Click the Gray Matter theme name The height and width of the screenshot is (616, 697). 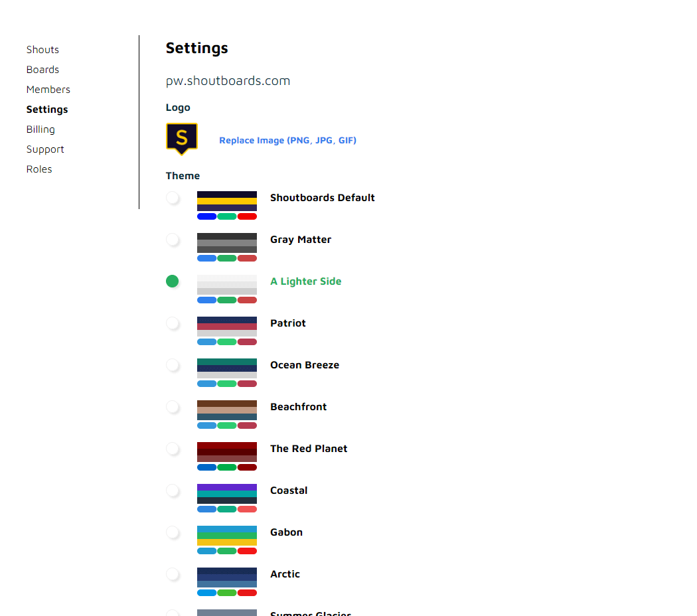click(x=300, y=240)
